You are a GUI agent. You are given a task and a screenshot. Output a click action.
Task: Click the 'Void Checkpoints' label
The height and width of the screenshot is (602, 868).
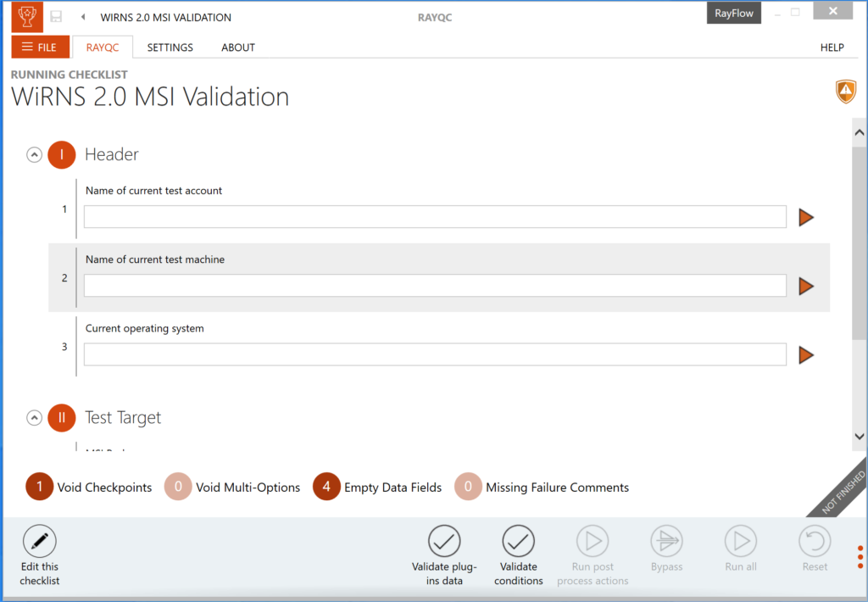(x=104, y=488)
